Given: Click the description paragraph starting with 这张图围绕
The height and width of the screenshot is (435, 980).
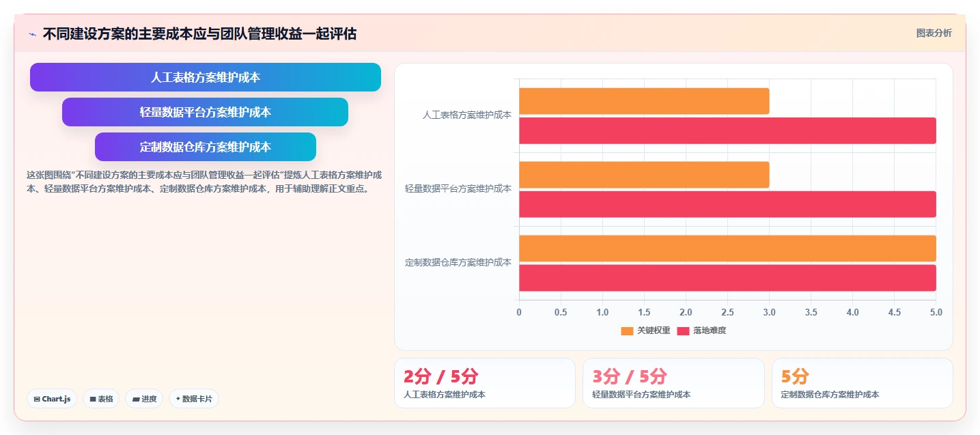Looking at the screenshot, I should coord(204,182).
